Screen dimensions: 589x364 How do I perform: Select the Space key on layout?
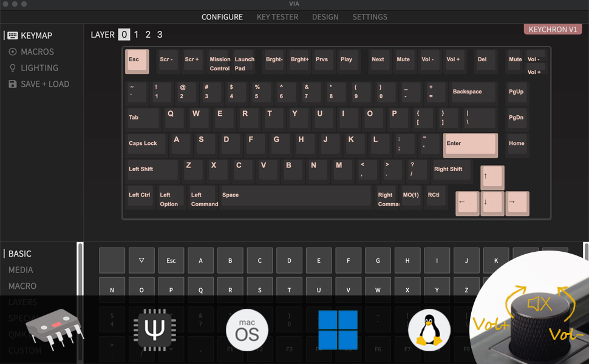pos(296,196)
